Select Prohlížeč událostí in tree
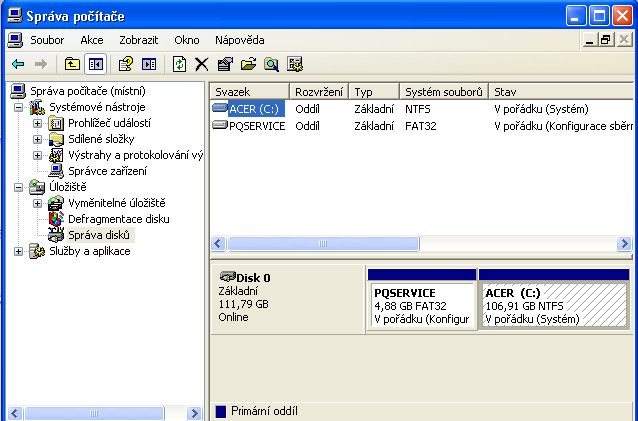The image size is (638, 421). (109, 123)
